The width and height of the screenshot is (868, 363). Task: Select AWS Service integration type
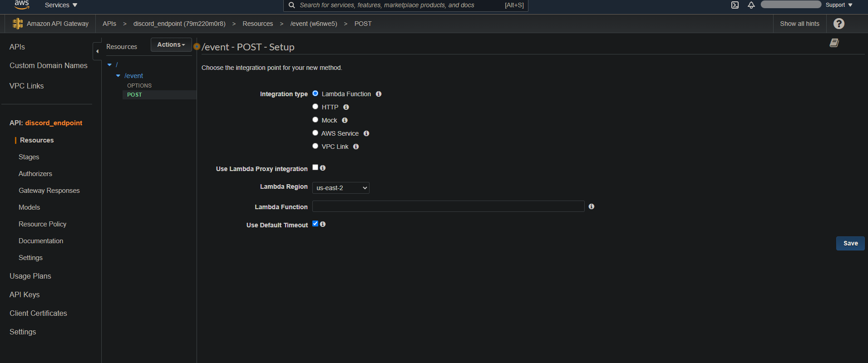[x=315, y=133]
